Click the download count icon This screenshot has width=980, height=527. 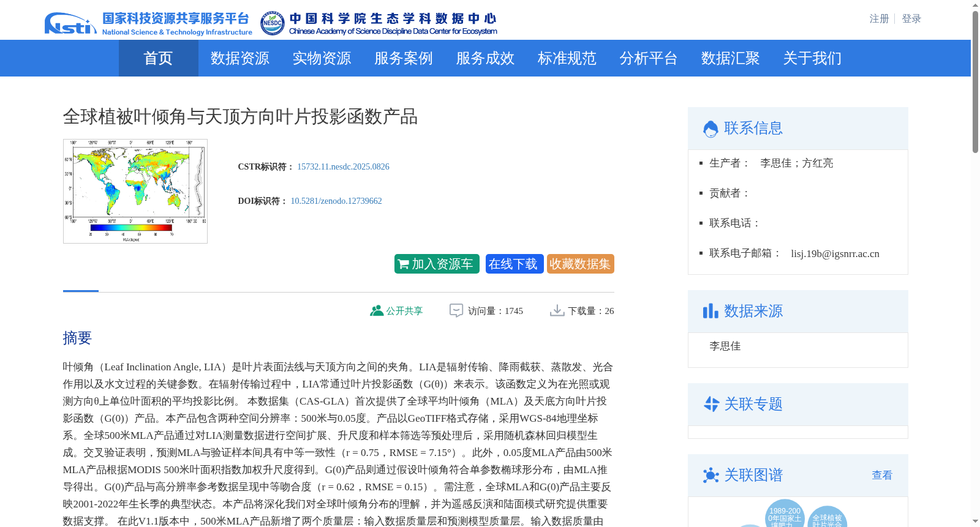pyautogui.click(x=557, y=310)
